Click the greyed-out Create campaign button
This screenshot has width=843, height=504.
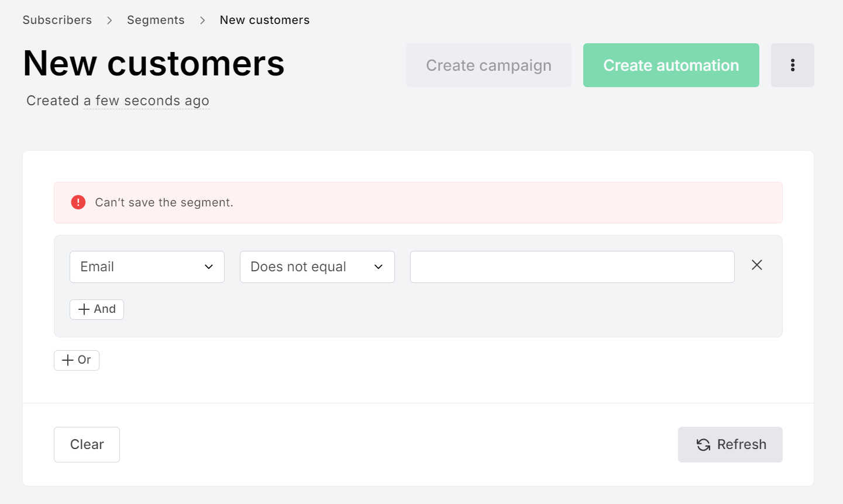click(488, 65)
